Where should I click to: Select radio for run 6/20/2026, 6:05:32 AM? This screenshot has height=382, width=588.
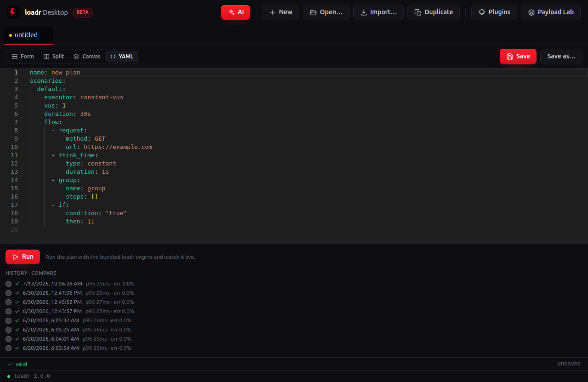[x=9, y=320]
